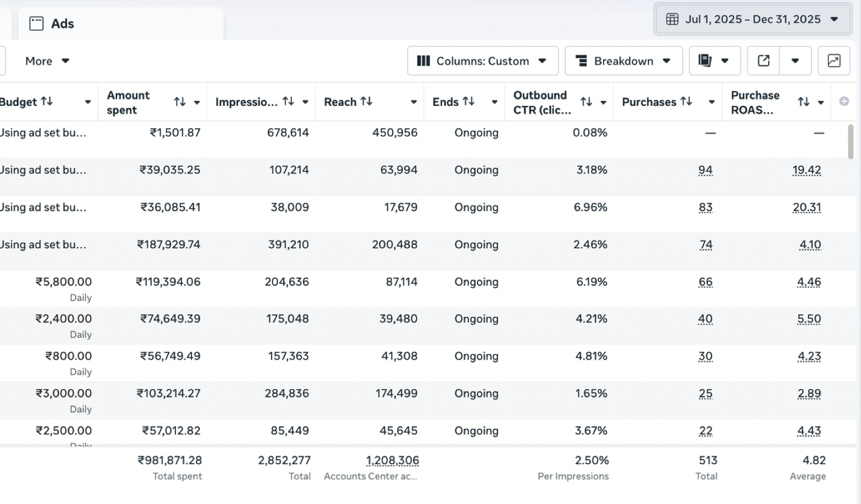Sort by Purchases column arrows
This screenshot has height=504, width=861.
pyautogui.click(x=686, y=101)
